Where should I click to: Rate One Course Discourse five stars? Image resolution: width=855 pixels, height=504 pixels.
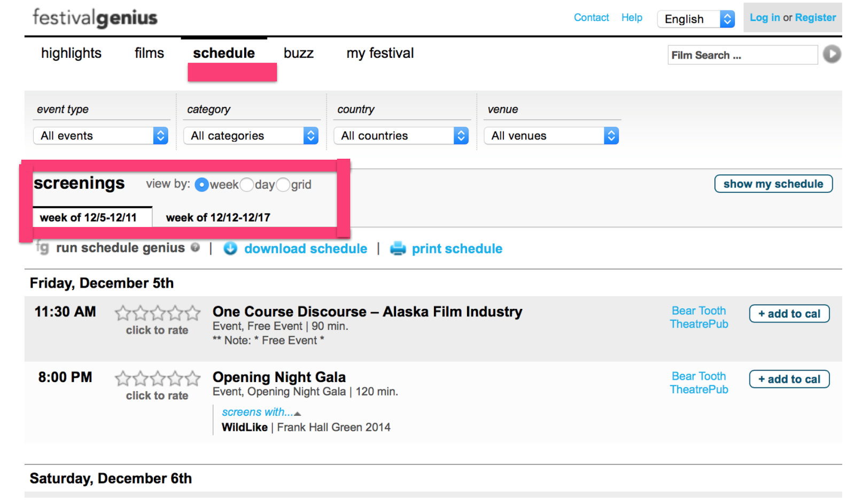(x=193, y=313)
